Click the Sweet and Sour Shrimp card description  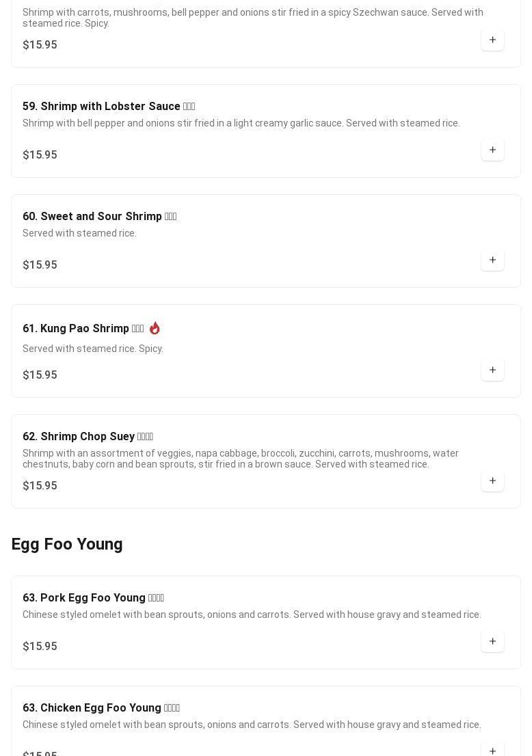pos(79,233)
